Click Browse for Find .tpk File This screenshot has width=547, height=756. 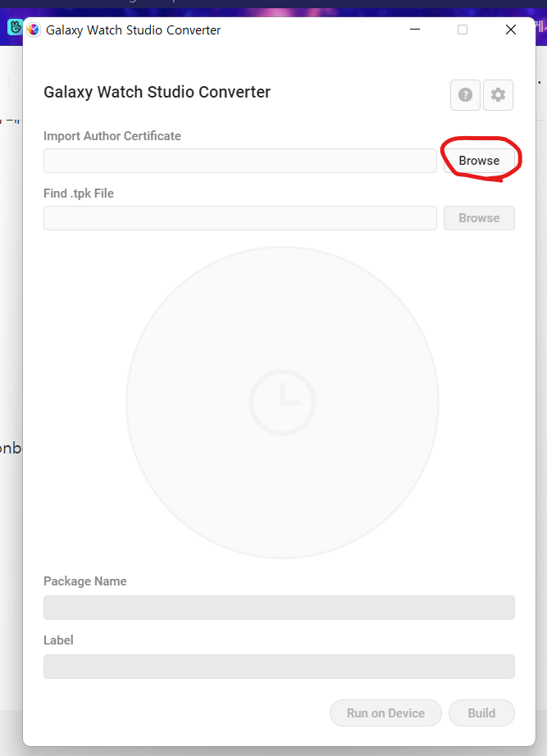[x=479, y=218]
